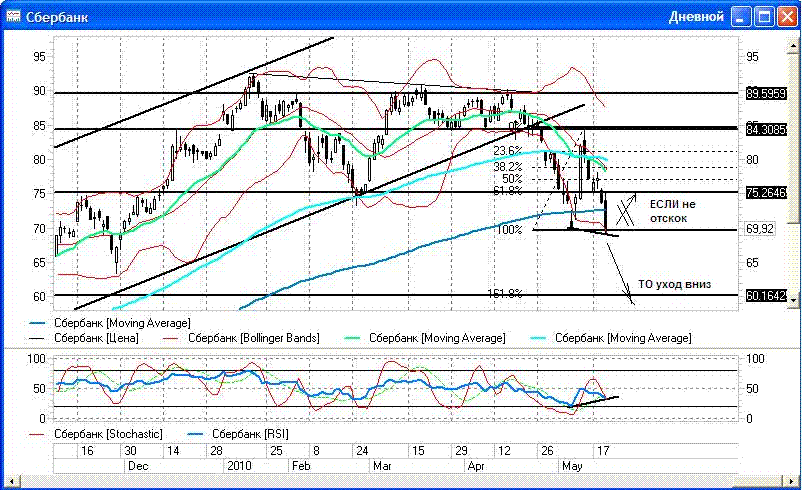The width and height of the screenshot is (802, 490).
Task: Click the 75.2646 price level label
Action: (x=766, y=193)
